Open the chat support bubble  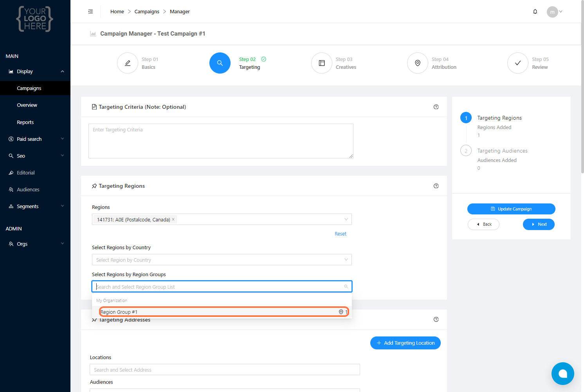(562, 374)
